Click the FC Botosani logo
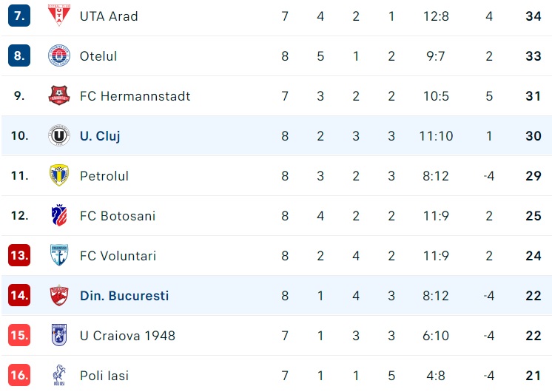 pos(59,216)
